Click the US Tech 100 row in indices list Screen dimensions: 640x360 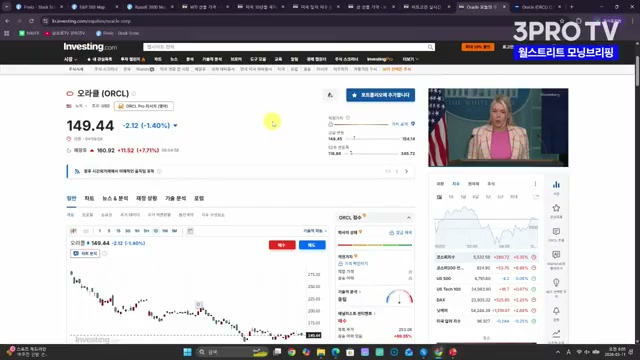tap(486, 289)
